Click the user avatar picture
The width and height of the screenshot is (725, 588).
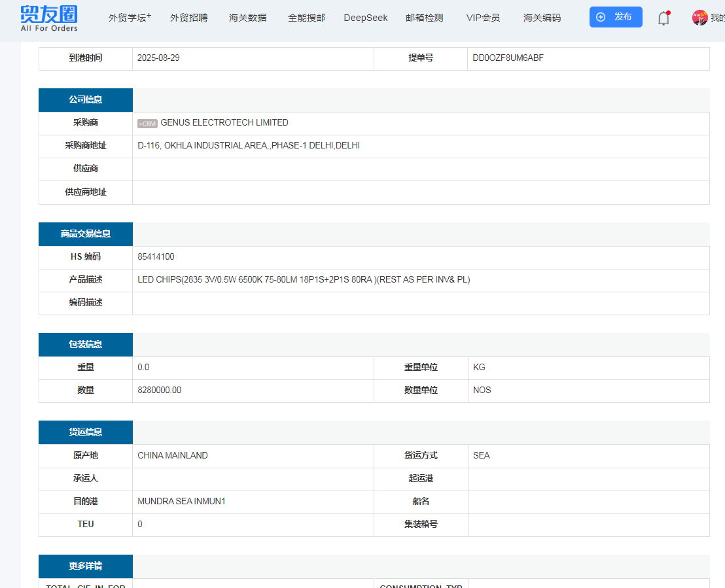(699, 18)
